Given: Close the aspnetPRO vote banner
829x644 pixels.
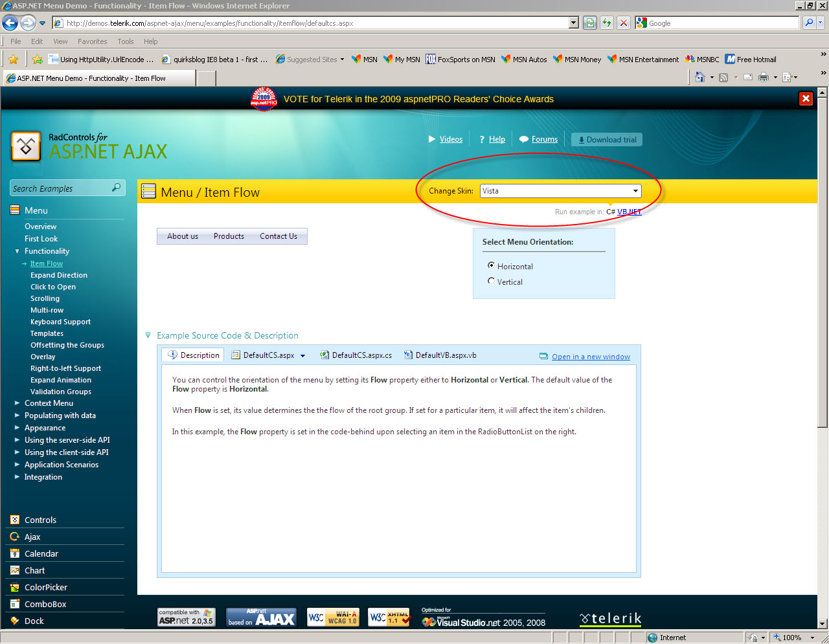Looking at the screenshot, I should (806, 98).
